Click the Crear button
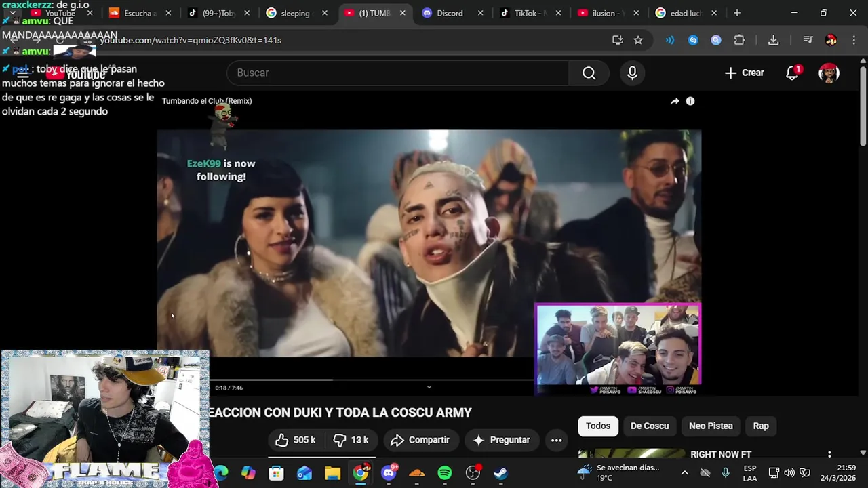Viewport: 868px width, 488px height. [x=744, y=73]
